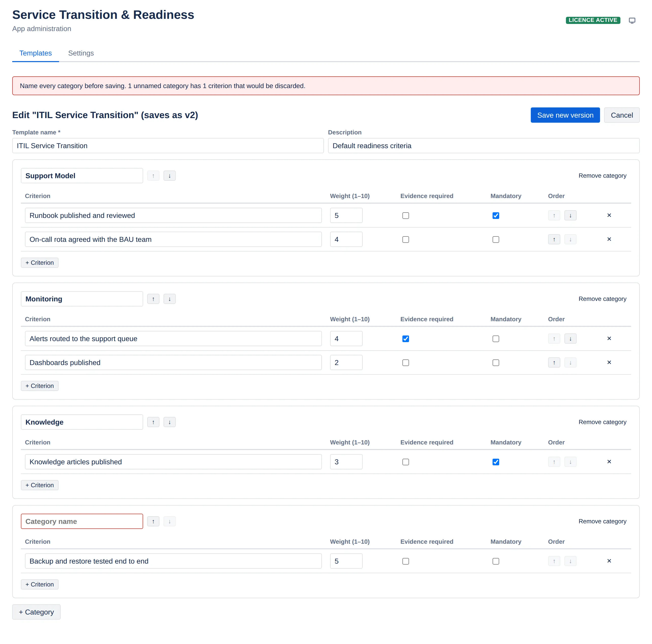This screenshot has width=652, height=644.
Task: Uncheck Mandatory for Runbook published
Action: click(x=496, y=216)
